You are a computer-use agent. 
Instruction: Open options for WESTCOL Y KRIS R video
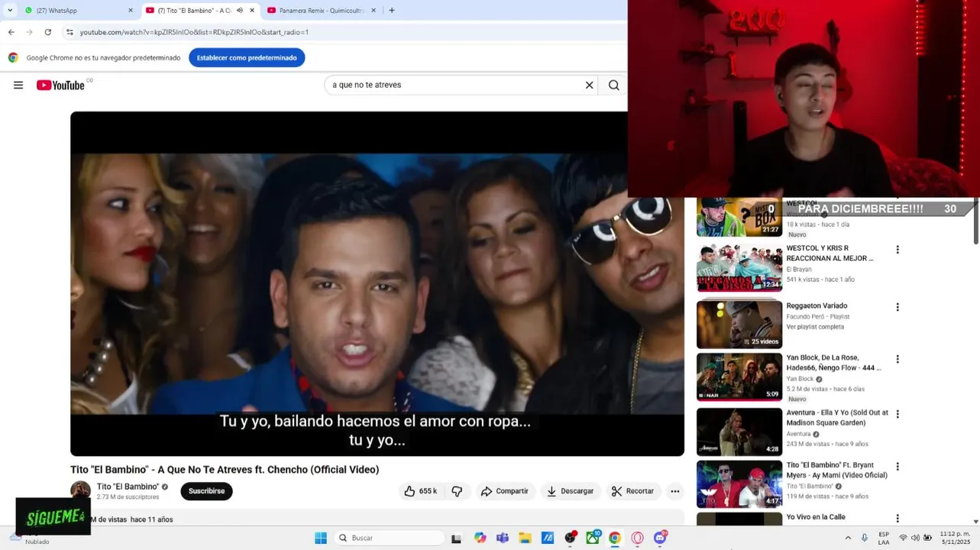point(898,250)
